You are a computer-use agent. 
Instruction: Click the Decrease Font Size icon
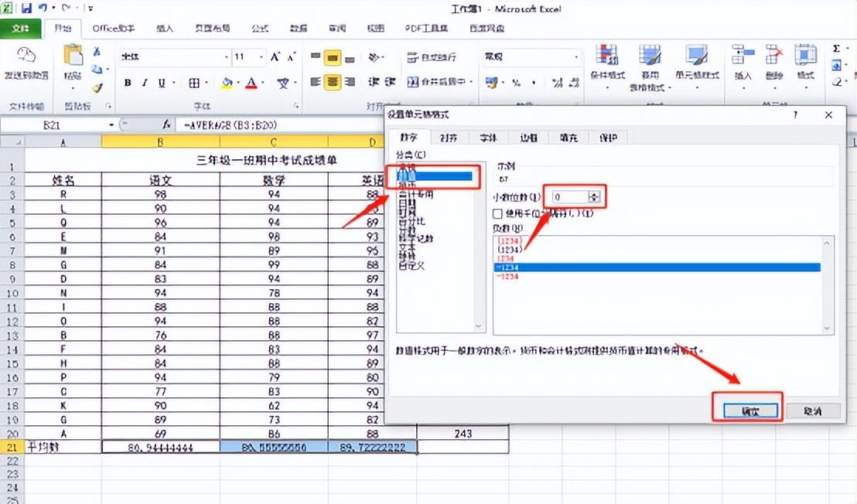point(292,56)
